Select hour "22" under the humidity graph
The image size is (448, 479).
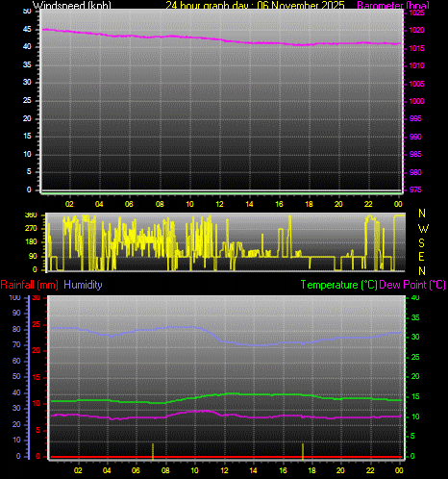tap(370, 470)
